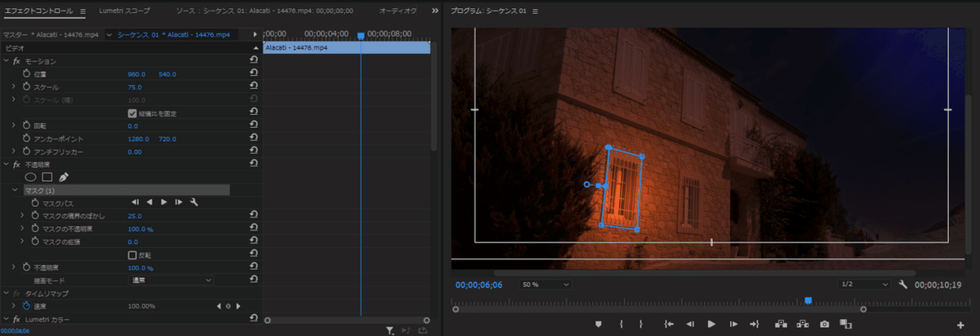Mark Out point in Program Monitor
Viewport: 980px width, 336px height.
(x=641, y=324)
